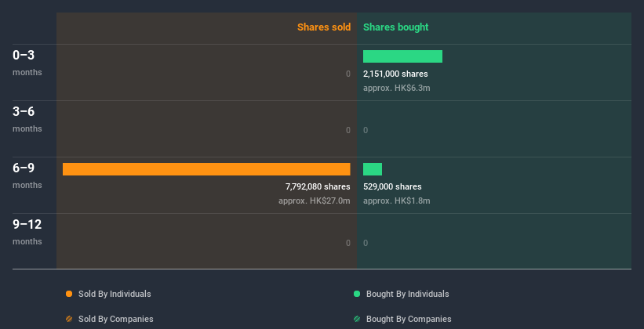Click the orange 6–9 months shares sold bar

pos(206,169)
